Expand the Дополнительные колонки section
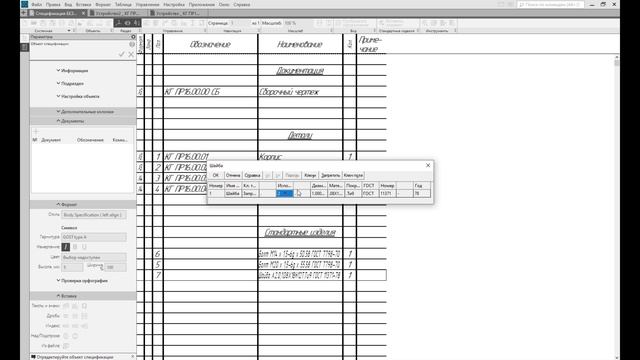Viewport: 640px width, 360px height. click(83, 111)
